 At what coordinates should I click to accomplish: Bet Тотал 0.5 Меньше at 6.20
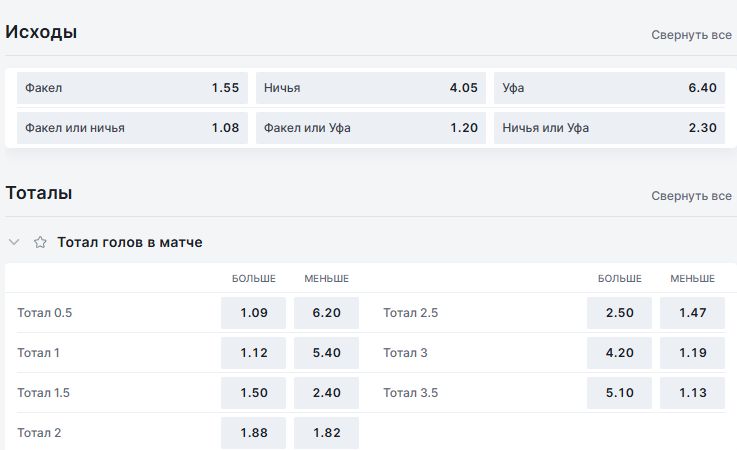[x=326, y=313]
